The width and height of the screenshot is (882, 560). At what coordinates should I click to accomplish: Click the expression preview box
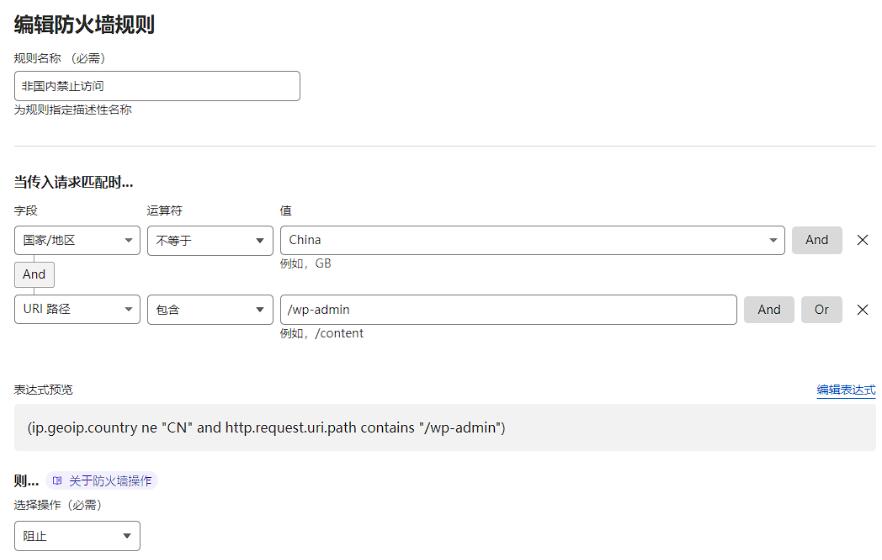pyautogui.click(x=445, y=428)
